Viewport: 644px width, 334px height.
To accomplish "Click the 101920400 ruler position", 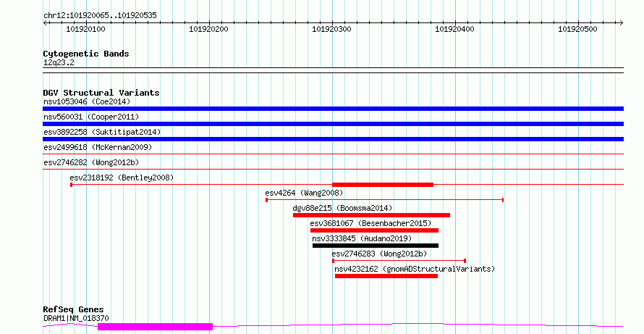I will click(454, 29).
